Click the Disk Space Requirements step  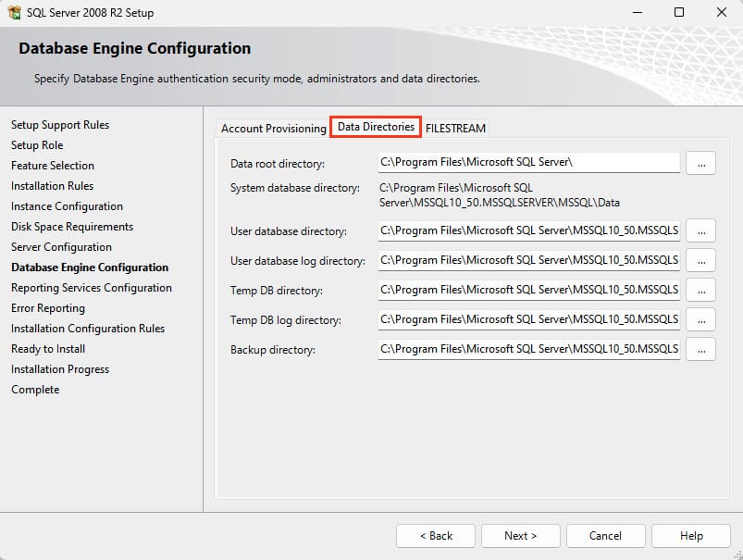pos(72,227)
